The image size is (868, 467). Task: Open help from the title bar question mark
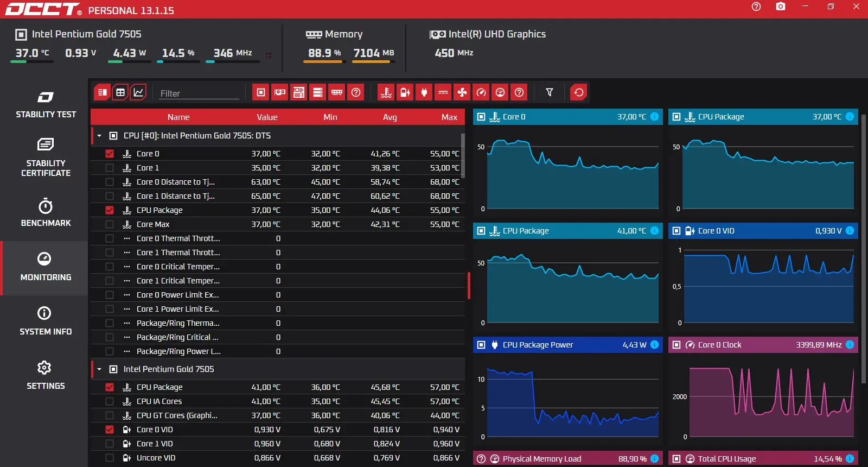(x=756, y=7)
